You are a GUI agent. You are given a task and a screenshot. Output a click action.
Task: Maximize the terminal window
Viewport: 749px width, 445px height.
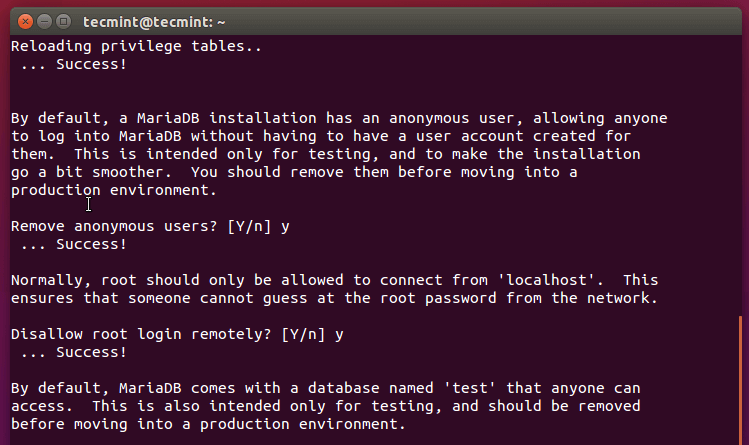pos(63,19)
